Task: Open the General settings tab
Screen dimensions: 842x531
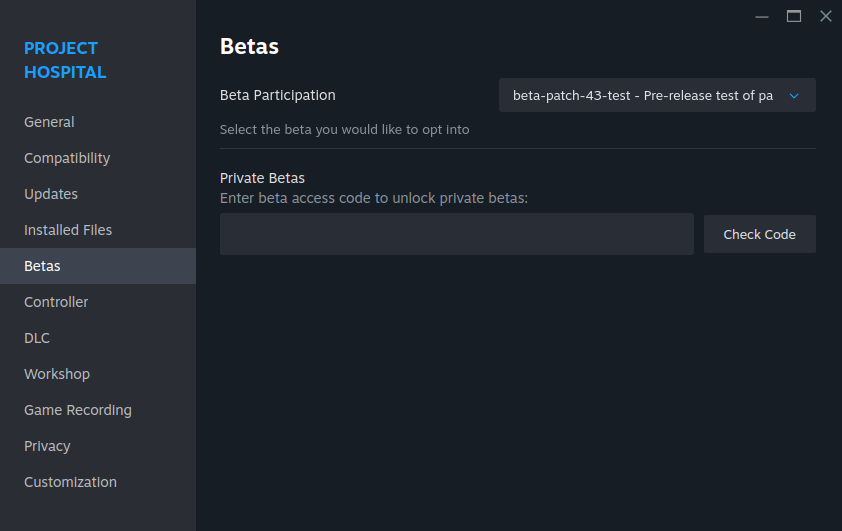Action: click(x=49, y=122)
